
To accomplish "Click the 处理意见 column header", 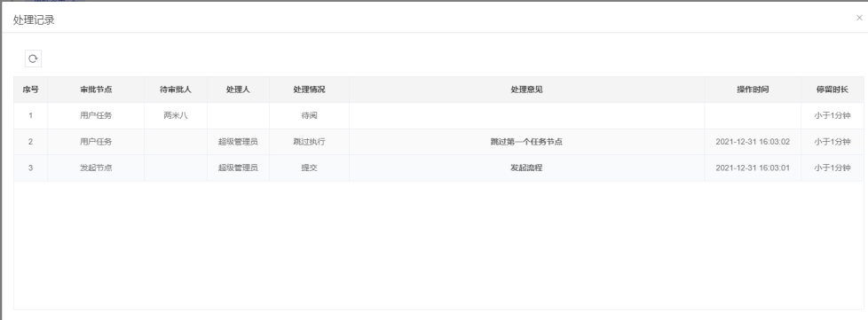I will coord(526,90).
